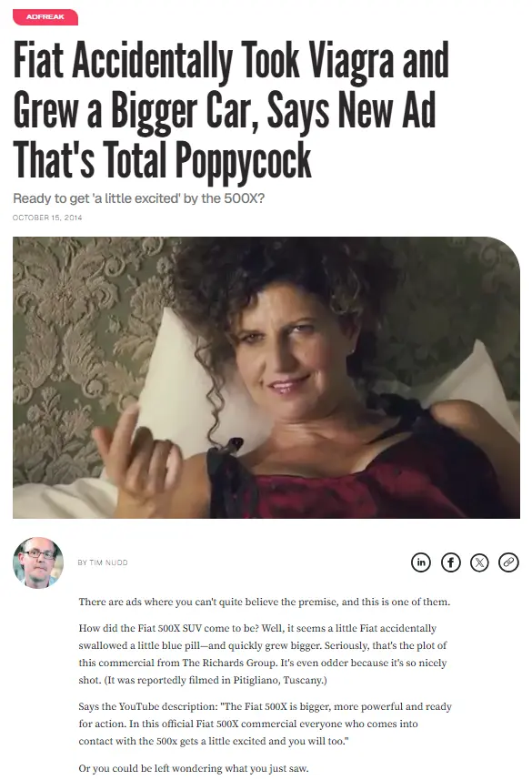Click the ADFREAK category tag
Viewport: 532px width, 780px height.
point(45,17)
